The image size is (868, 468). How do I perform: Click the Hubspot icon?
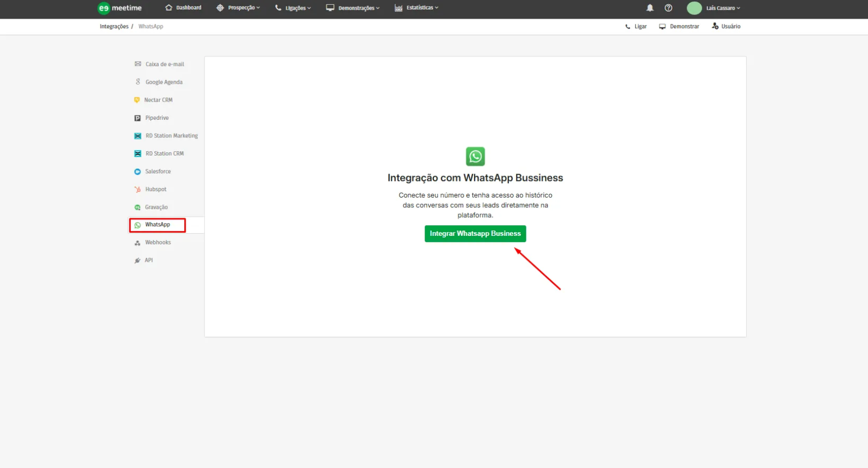pyautogui.click(x=137, y=190)
